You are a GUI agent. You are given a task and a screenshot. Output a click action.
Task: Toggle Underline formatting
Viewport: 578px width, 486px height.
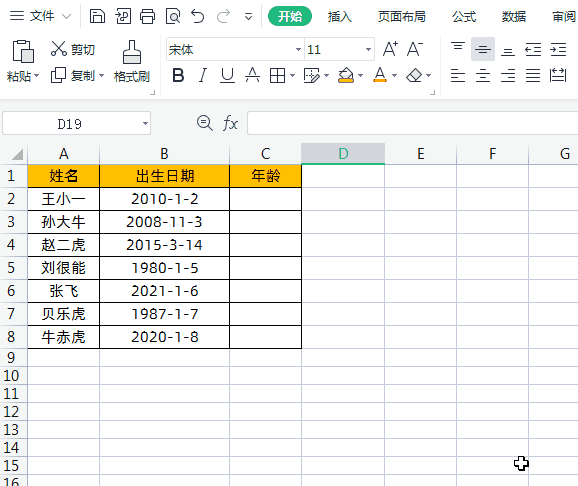coord(227,76)
